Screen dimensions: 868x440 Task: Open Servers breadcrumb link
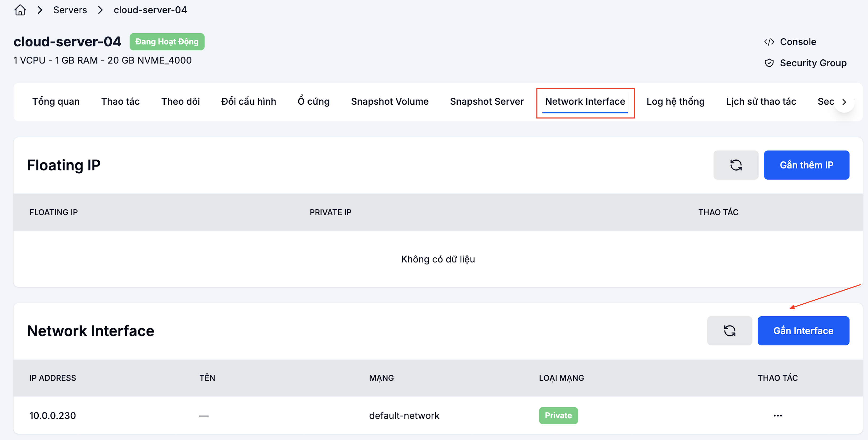[70, 10]
